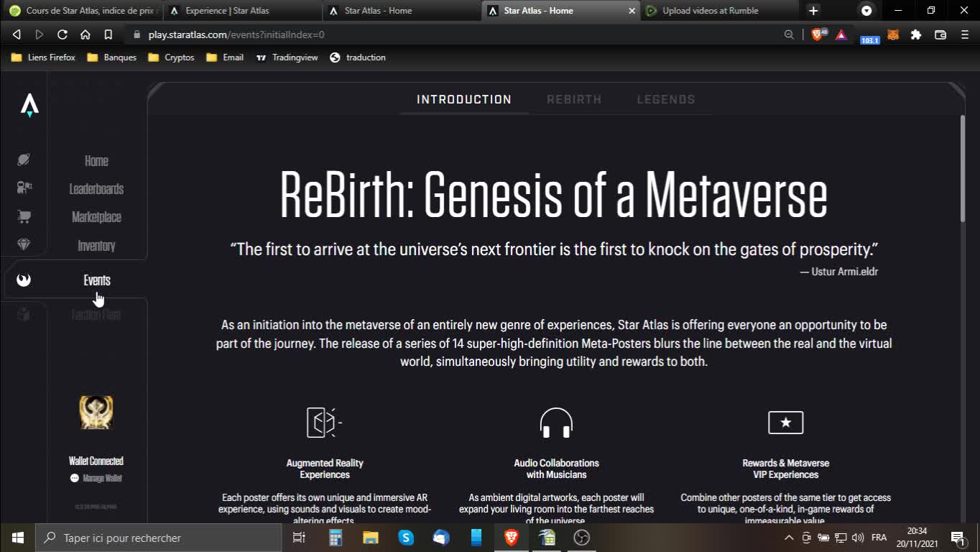This screenshot has width=980, height=552.
Task: Open the traduction bookmark
Action: [358, 57]
